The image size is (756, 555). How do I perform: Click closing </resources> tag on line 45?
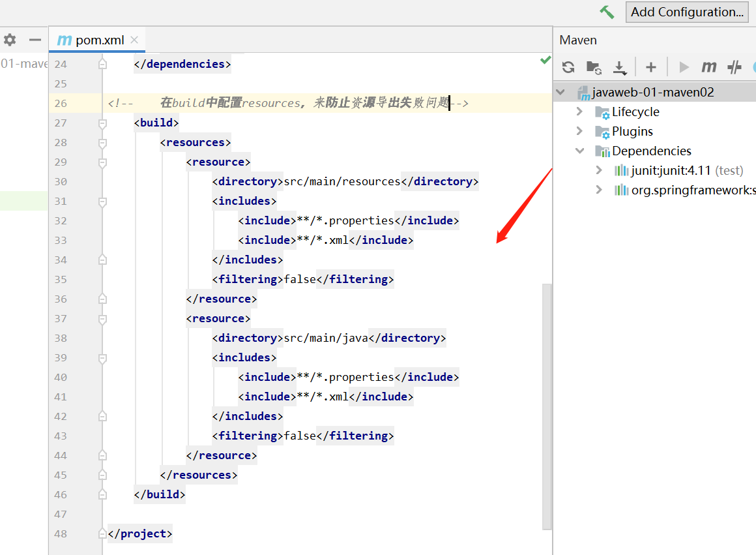[199, 475]
